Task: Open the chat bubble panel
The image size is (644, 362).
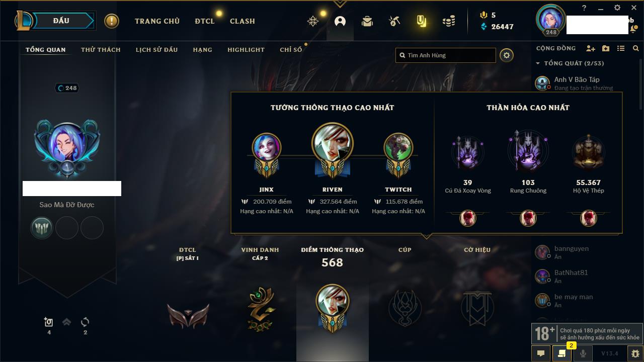Action: click(541, 353)
